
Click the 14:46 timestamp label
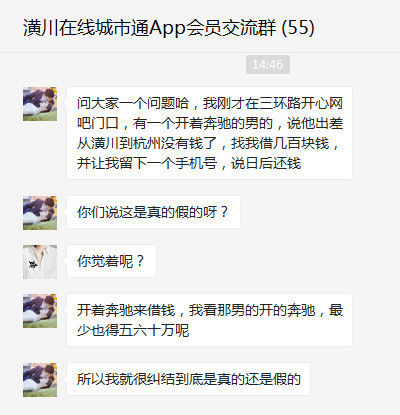click(268, 64)
